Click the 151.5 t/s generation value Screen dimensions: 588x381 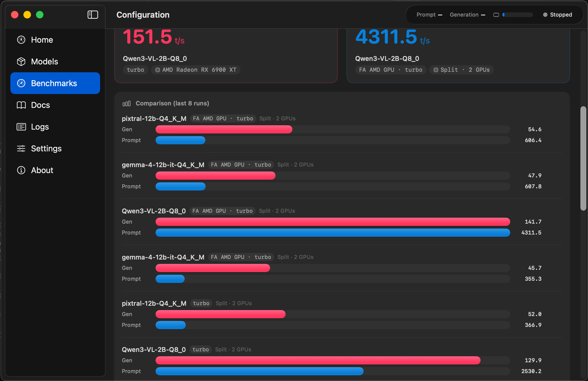pos(154,37)
